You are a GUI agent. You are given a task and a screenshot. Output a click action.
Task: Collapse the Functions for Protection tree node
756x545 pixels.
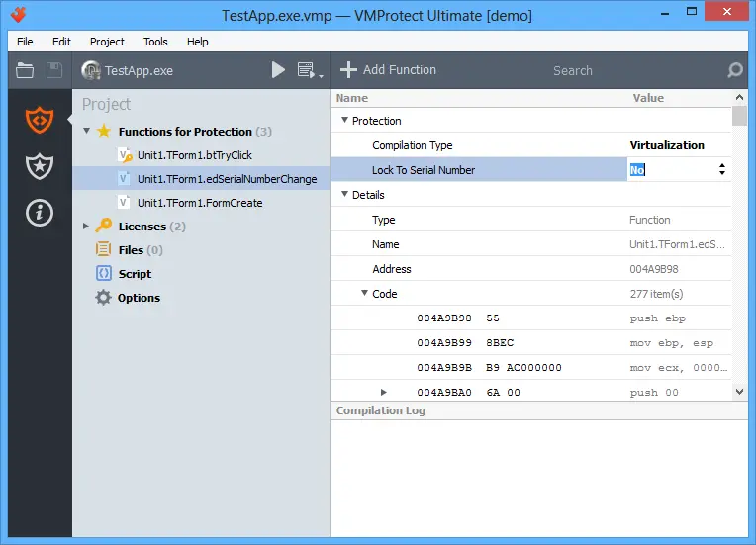86,131
